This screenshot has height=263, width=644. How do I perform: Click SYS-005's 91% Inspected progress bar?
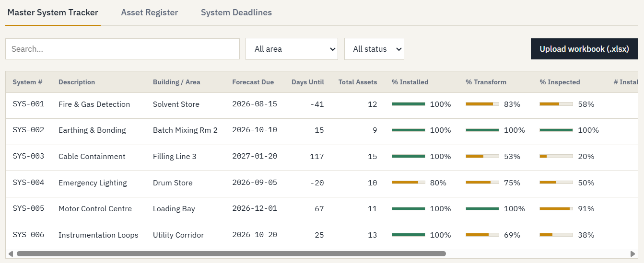tap(556, 208)
